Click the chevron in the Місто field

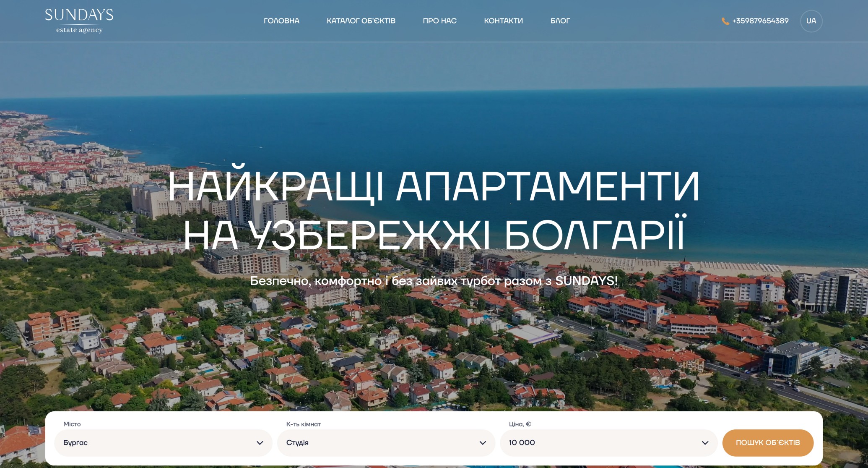point(260,443)
